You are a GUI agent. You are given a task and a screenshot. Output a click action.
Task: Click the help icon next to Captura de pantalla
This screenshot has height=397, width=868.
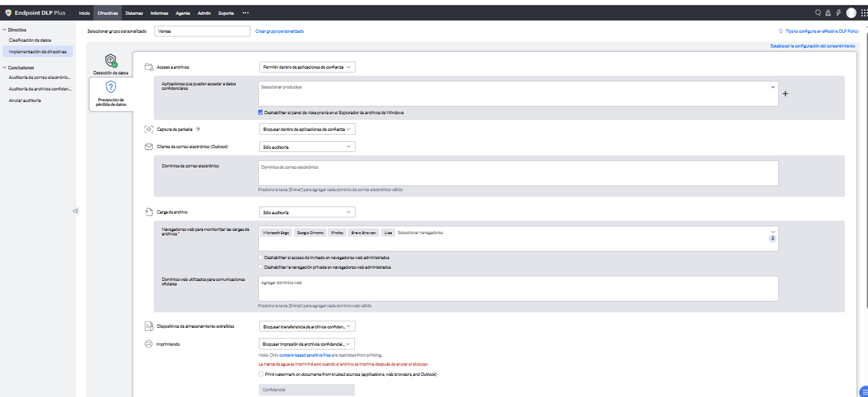pos(198,129)
